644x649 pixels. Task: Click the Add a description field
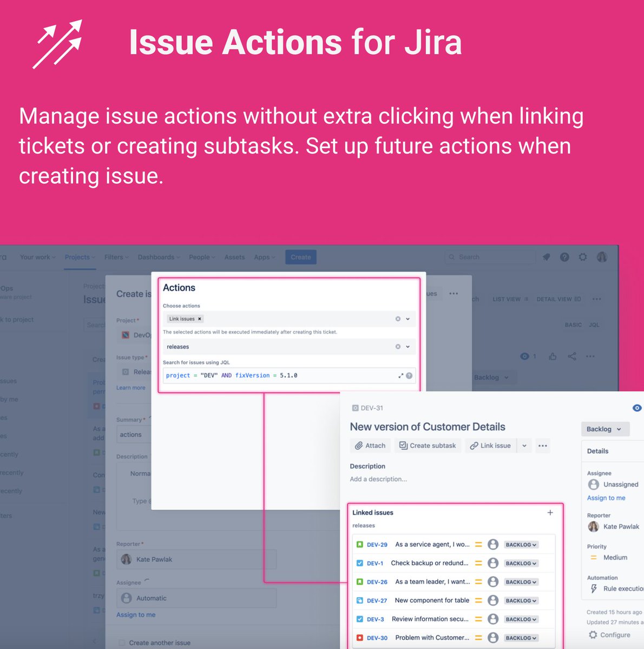378,479
